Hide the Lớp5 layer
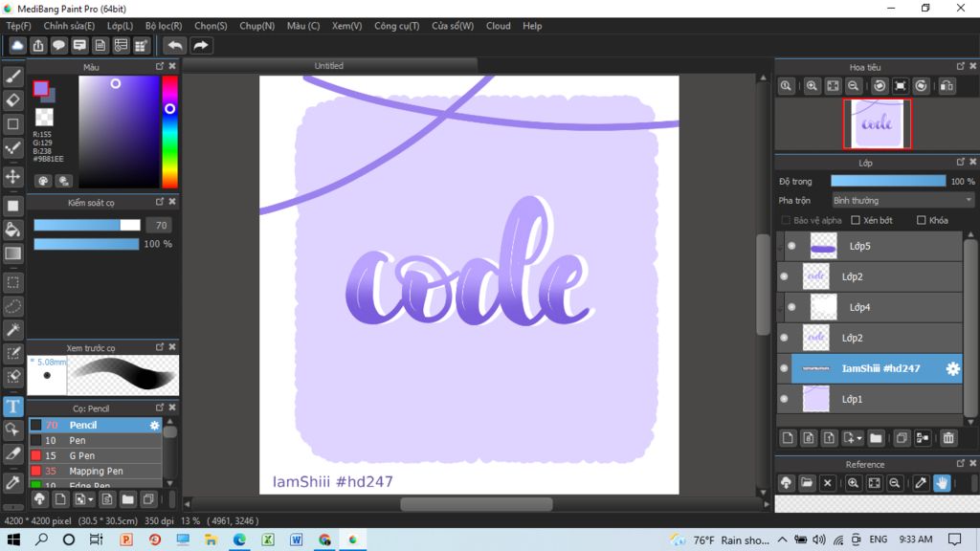980x551 pixels. click(791, 246)
